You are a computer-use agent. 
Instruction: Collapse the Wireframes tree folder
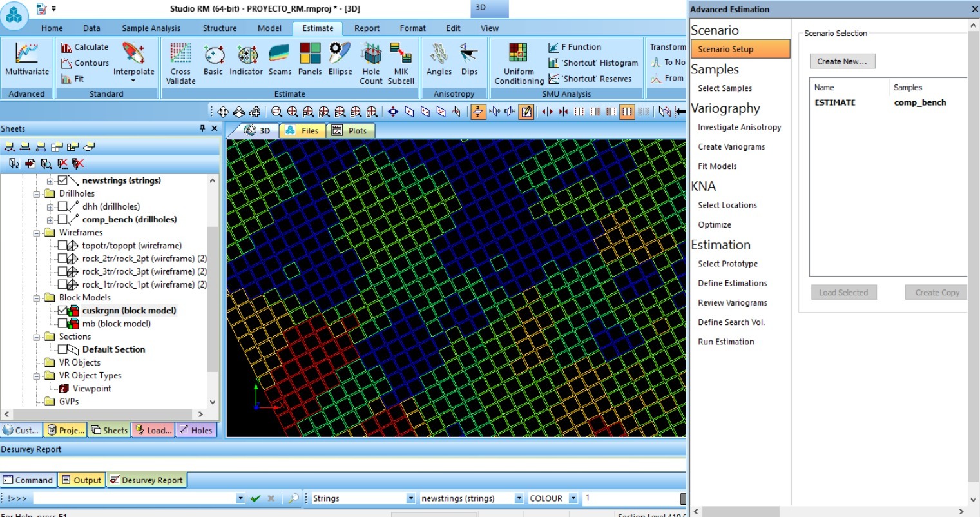[37, 233]
